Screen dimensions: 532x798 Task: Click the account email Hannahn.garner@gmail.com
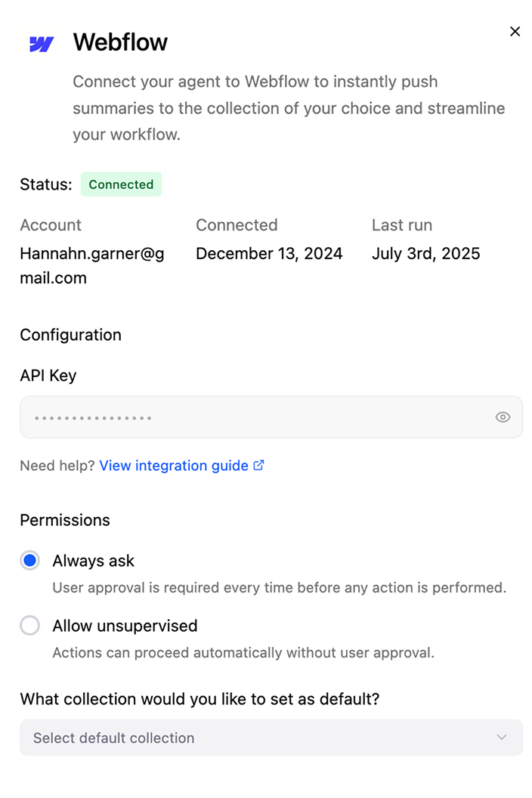point(92,266)
